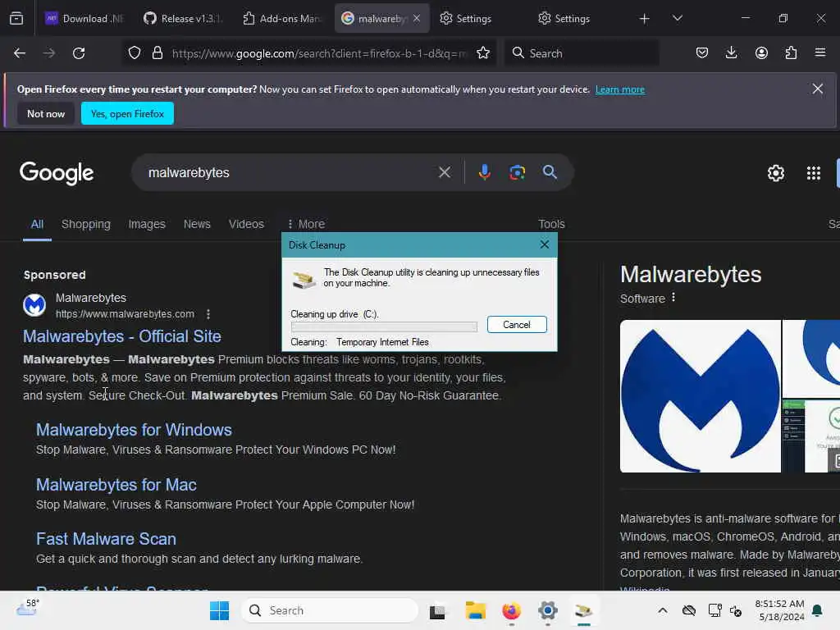Switch to the Download .NET tab

click(x=85, y=19)
